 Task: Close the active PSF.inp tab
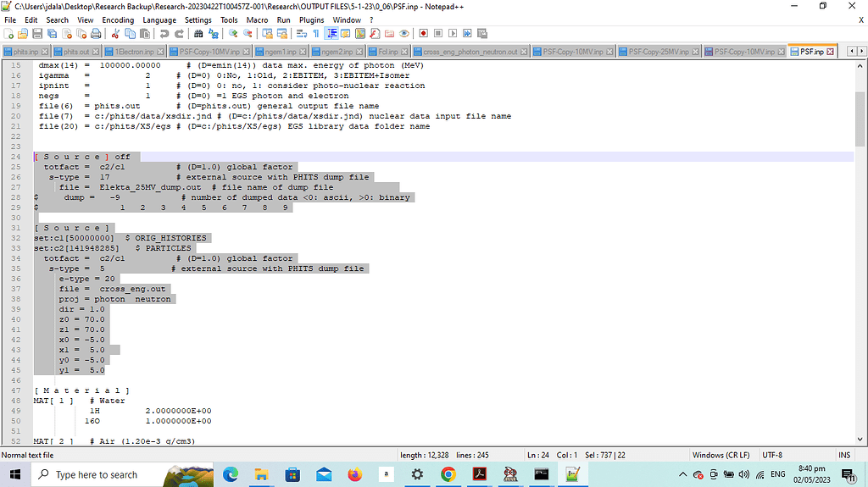click(830, 52)
